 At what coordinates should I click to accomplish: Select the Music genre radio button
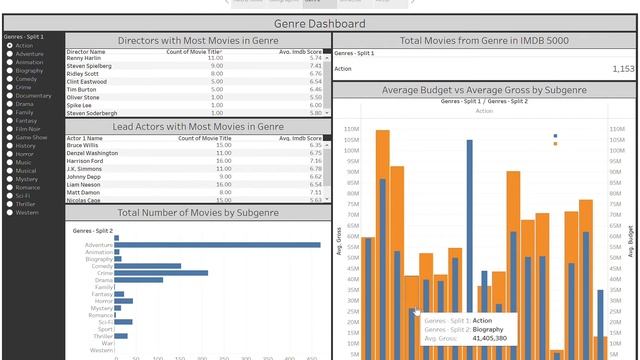pyautogui.click(x=10, y=162)
